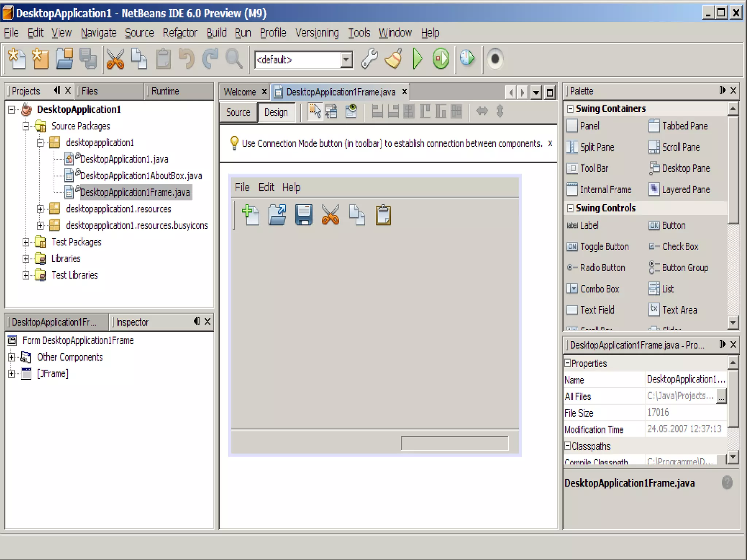
Task: Click the Cut scissors icon in main toolbar
Action: pyautogui.click(x=115, y=59)
